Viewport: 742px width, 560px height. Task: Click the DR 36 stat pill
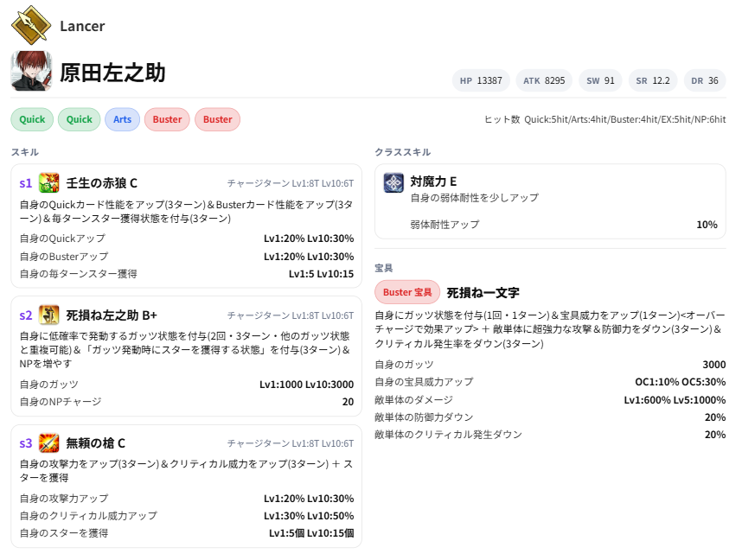point(705,80)
